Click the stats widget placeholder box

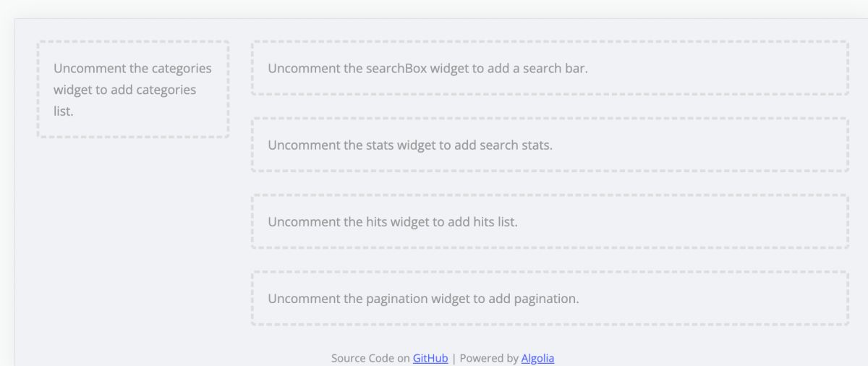tap(550, 145)
